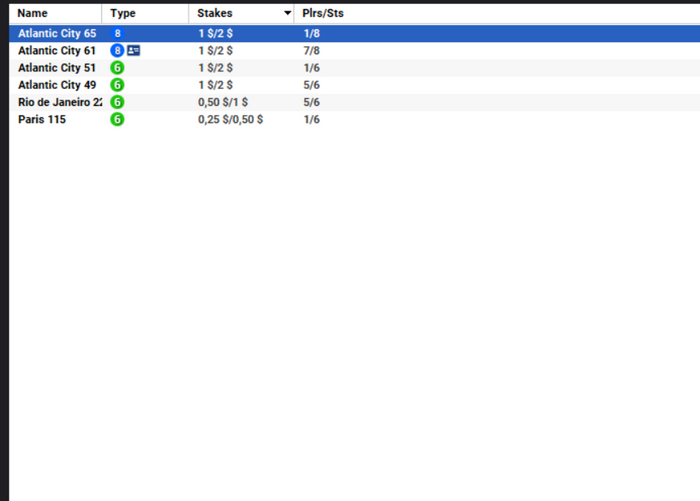
Task: Click the blue 8-max badge for Atlantic City 61
Action: (x=117, y=50)
